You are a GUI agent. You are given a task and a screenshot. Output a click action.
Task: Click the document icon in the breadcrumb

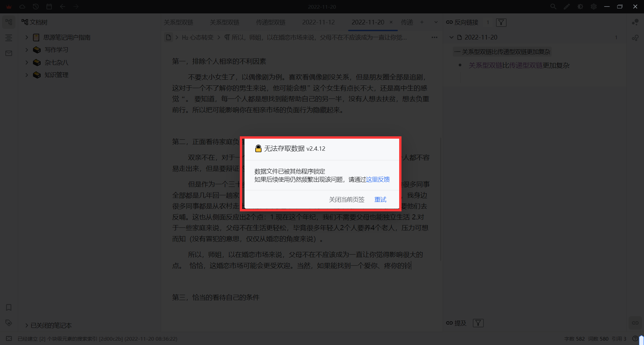[168, 37]
